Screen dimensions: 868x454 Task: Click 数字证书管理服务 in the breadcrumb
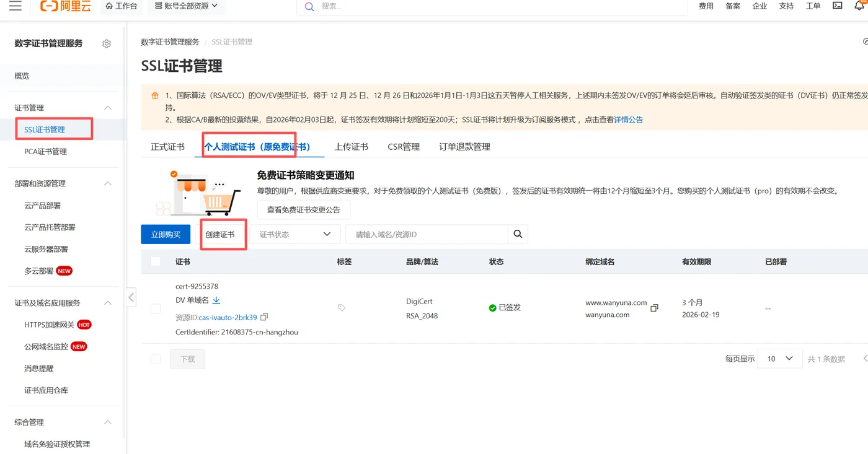[170, 42]
